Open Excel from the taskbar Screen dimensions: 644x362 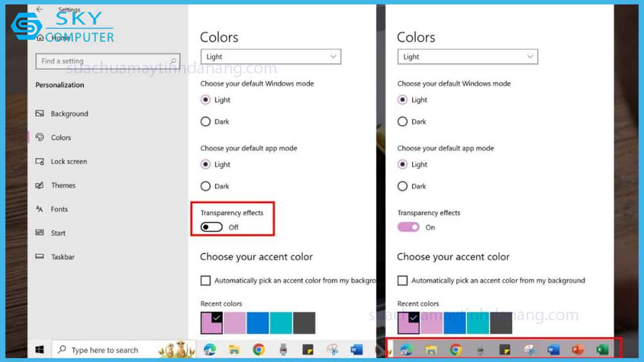602,350
